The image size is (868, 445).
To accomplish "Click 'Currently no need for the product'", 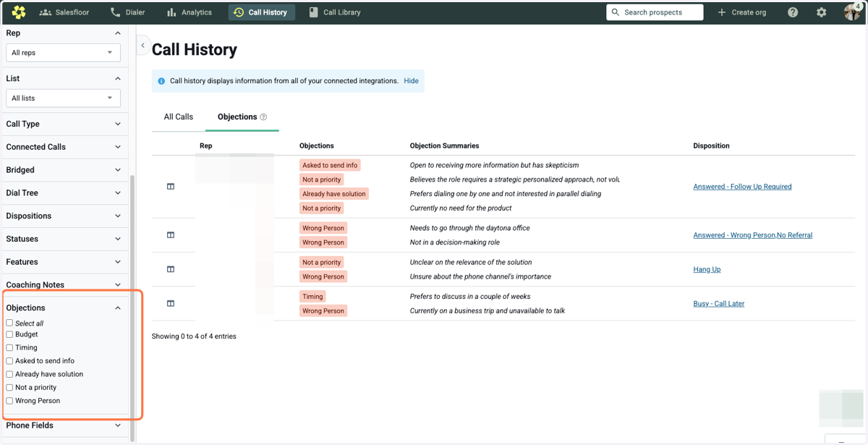I will pos(461,208).
